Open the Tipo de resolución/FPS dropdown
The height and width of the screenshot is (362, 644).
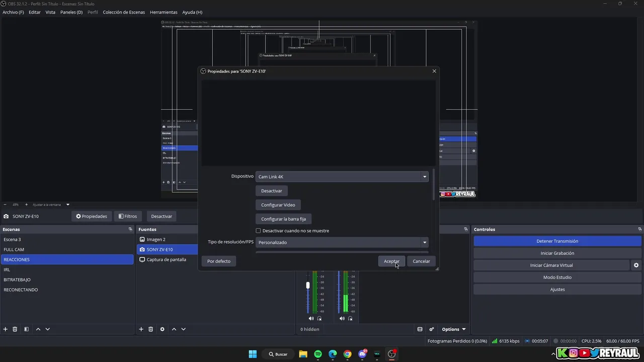(342, 242)
